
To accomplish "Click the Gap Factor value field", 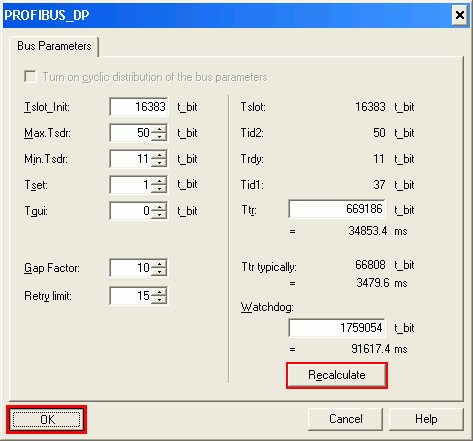I will pos(131,268).
